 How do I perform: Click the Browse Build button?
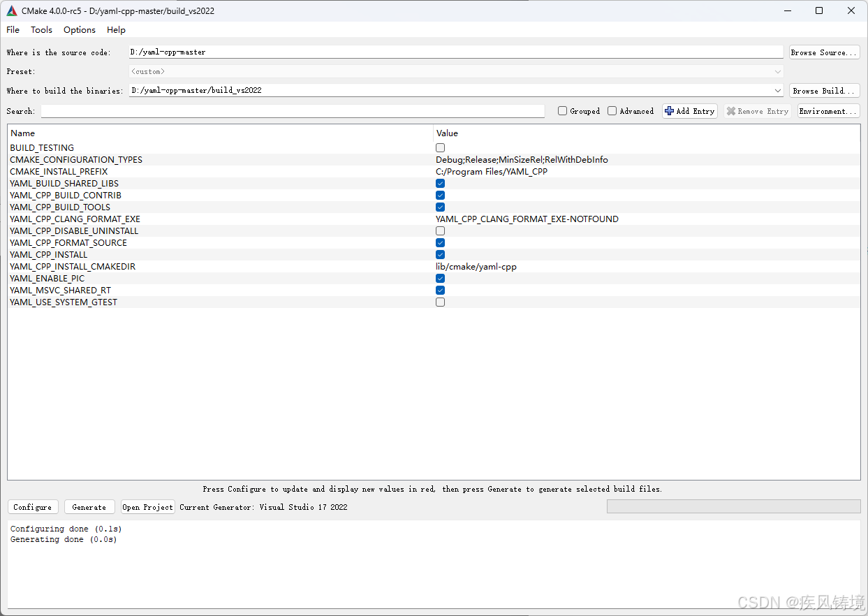click(825, 91)
